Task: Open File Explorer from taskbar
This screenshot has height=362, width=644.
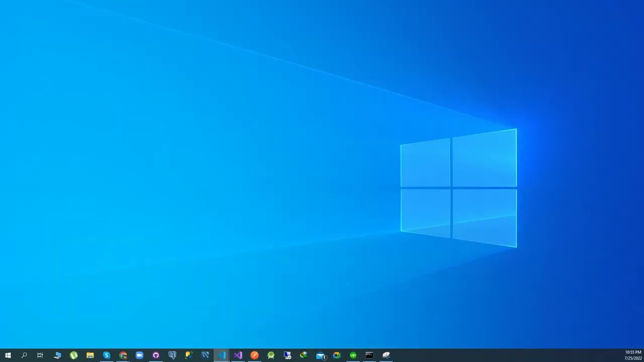Action: pyautogui.click(x=90, y=355)
